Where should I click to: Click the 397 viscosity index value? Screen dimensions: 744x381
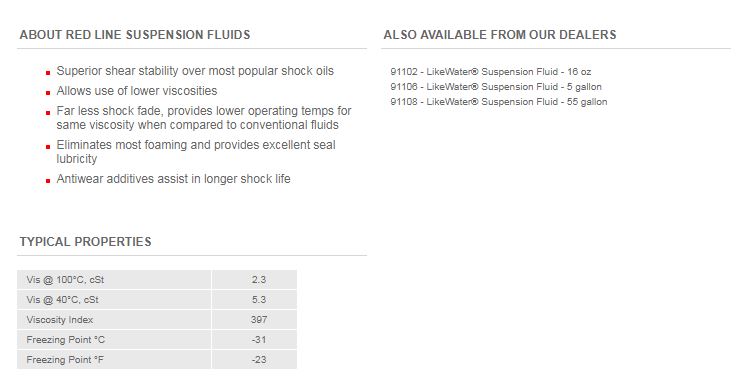[x=259, y=320]
